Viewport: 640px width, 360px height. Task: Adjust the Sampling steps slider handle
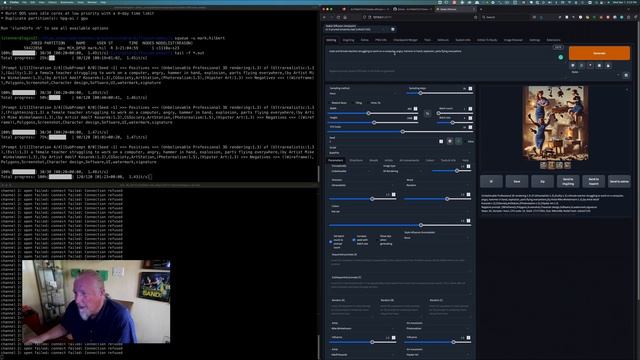420,93
